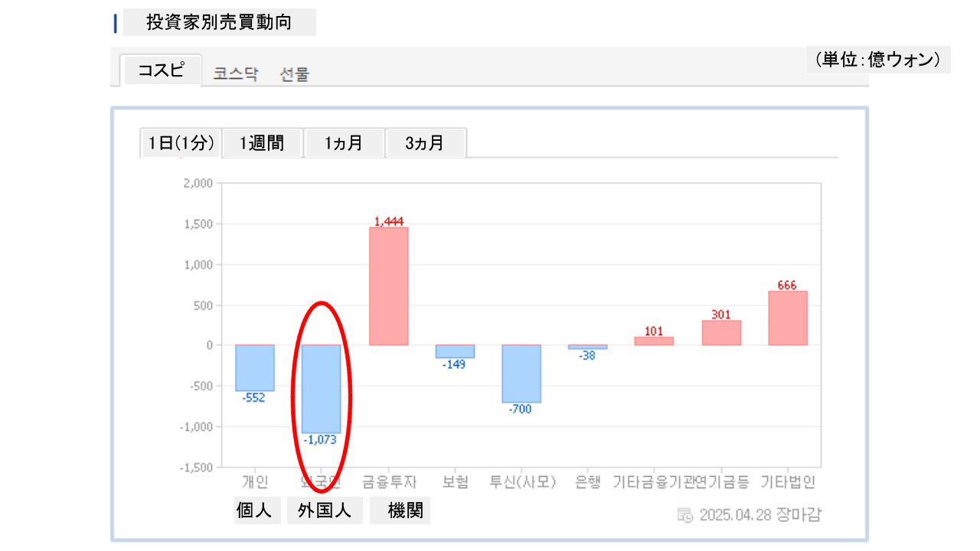Click the 연기금등 bar labeled 301

pos(721,333)
